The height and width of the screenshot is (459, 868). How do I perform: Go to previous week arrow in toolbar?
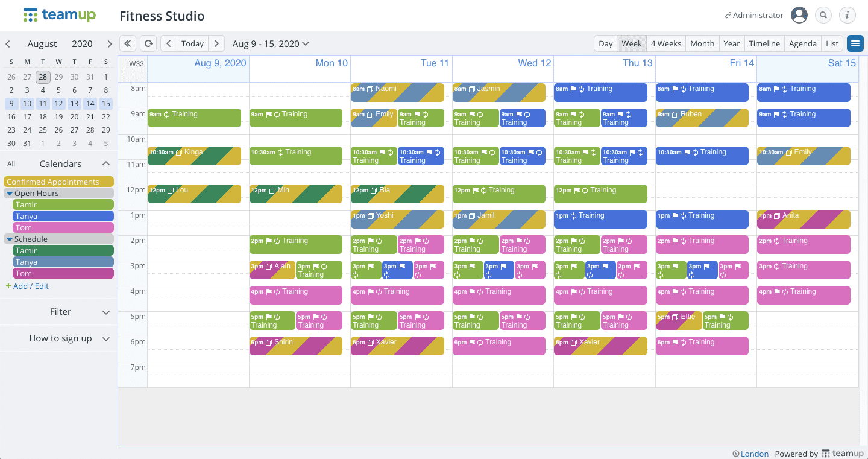169,43
